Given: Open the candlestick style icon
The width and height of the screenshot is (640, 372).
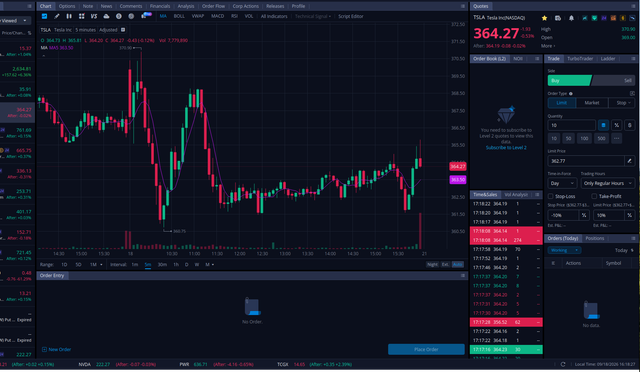Looking at the screenshot, I should click(x=69, y=16).
